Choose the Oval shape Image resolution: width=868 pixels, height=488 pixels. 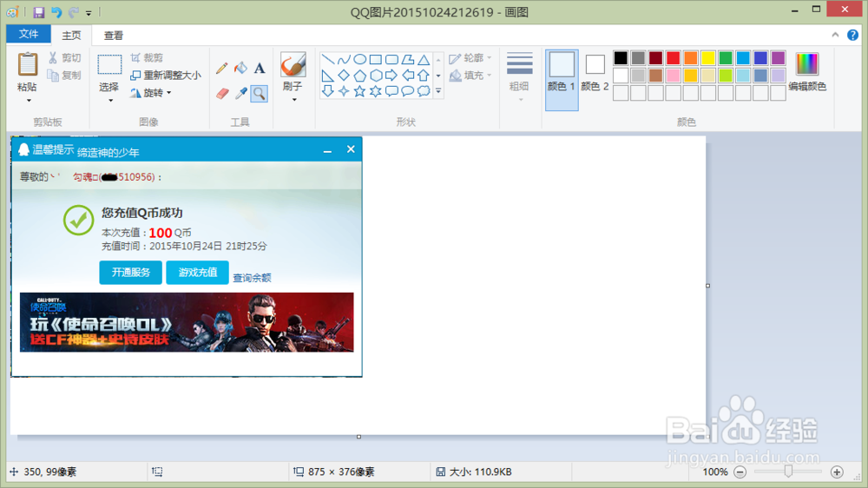360,59
